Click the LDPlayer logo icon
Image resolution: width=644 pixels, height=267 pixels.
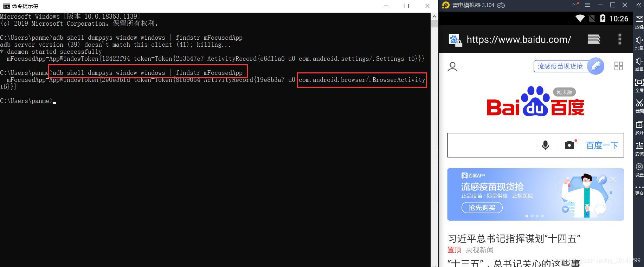tap(446, 5)
